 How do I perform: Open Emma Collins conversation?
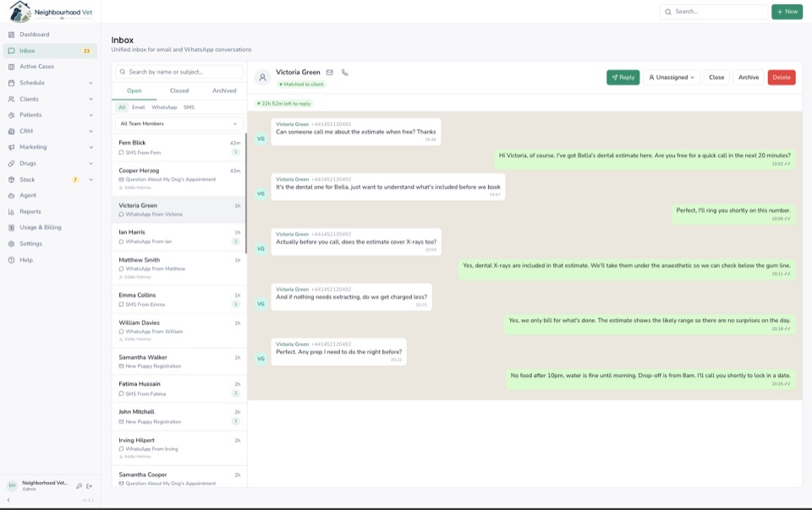click(x=179, y=299)
